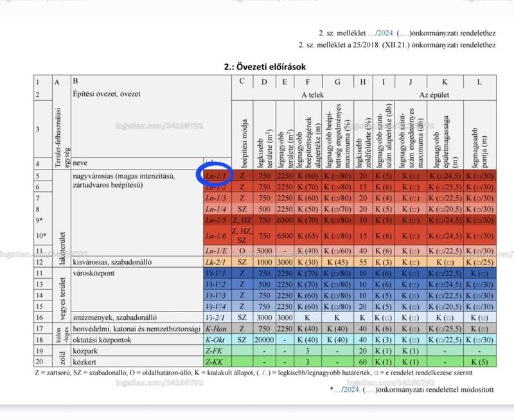The image size is (514, 420).
Task: Open the blue 2024 link in top line
Action: coord(385,33)
